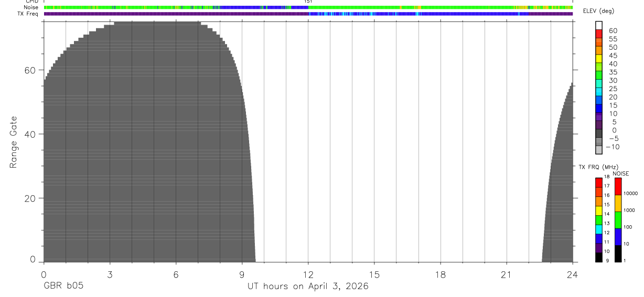Click the "Range Gate" y-axis label
Viewport: 644px width, 297px height.
(13, 142)
